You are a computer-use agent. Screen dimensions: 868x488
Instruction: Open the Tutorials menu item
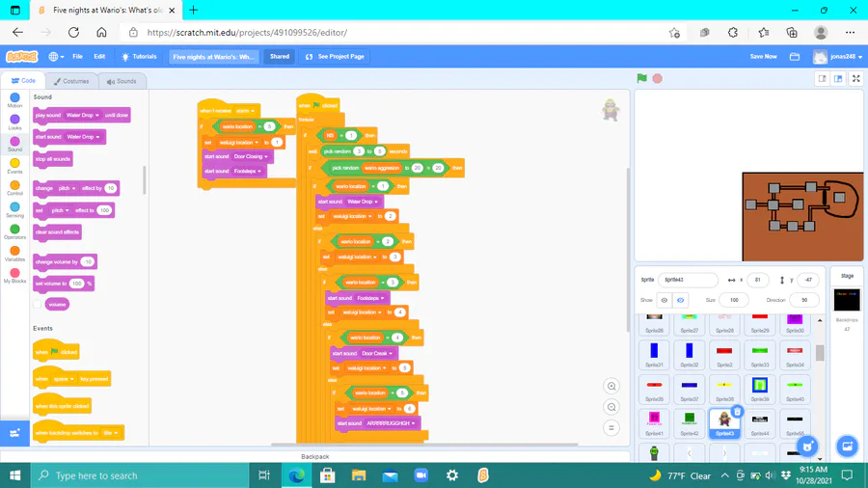coord(139,57)
